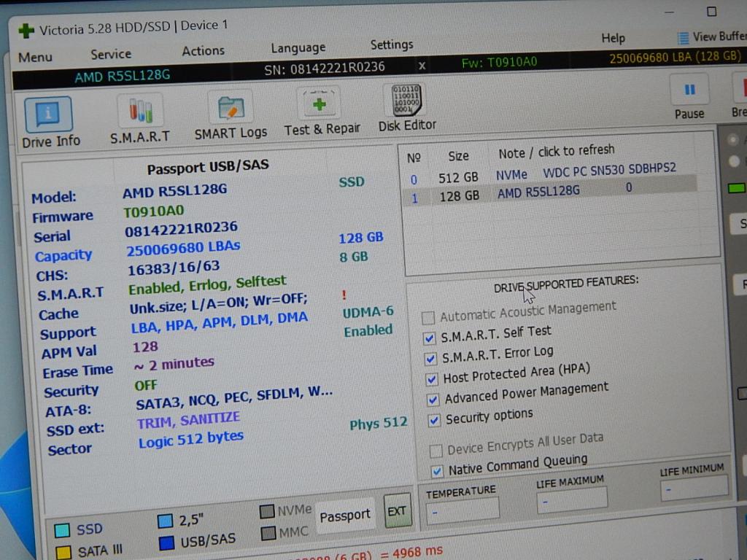Select drive 1 AMD R5SL128G row
747x560 pixels.
[x=549, y=192]
